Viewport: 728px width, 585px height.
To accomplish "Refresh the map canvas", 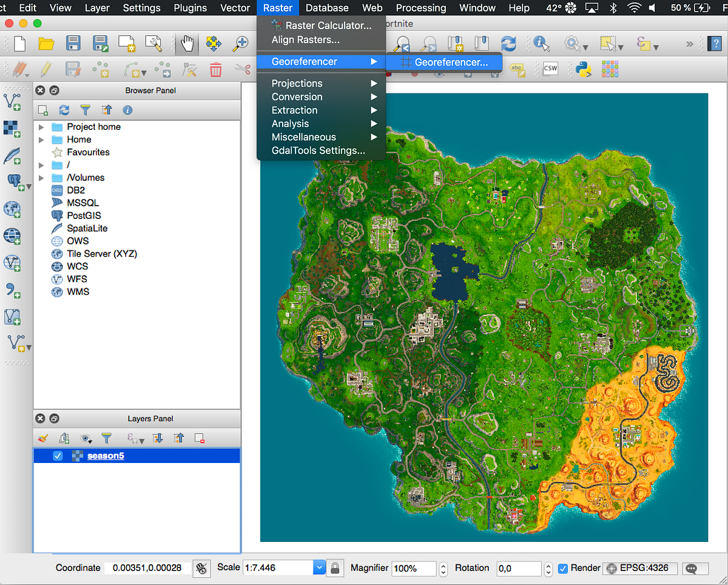I will click(508, 43).
